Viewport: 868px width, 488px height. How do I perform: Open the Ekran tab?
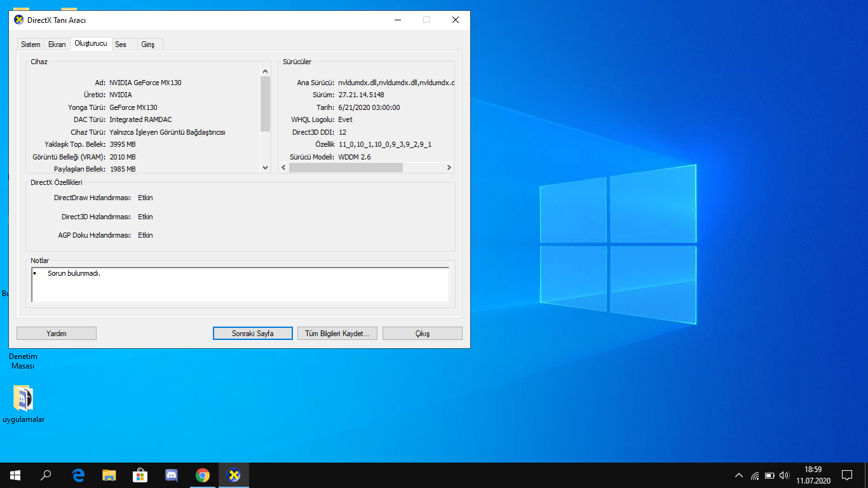[57, 44]
